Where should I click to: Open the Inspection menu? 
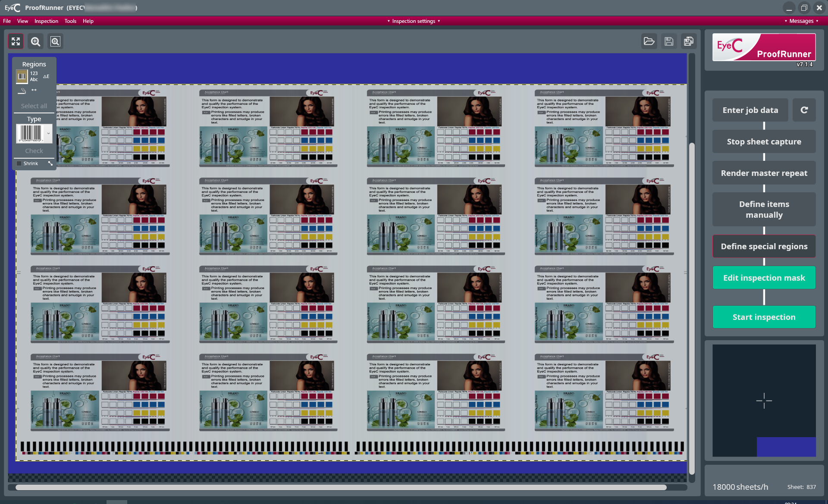[46, 21]
